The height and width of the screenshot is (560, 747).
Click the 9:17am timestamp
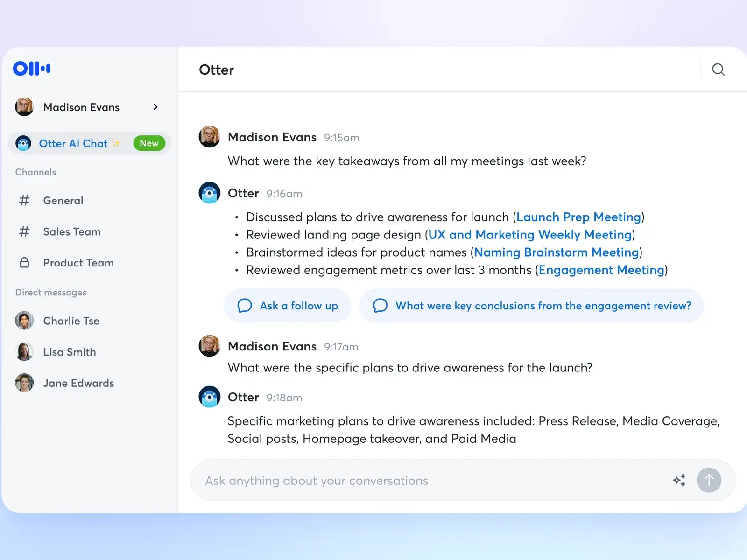(x=341, y=347)
